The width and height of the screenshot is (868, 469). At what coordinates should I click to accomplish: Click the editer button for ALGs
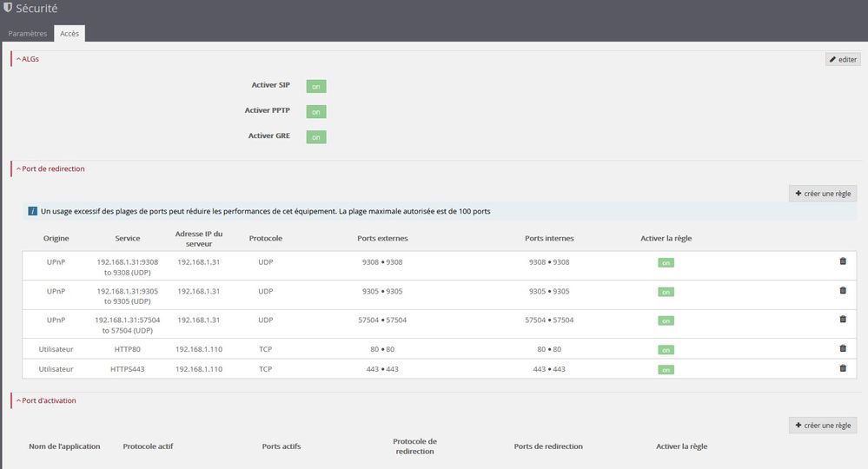(842, 60)
